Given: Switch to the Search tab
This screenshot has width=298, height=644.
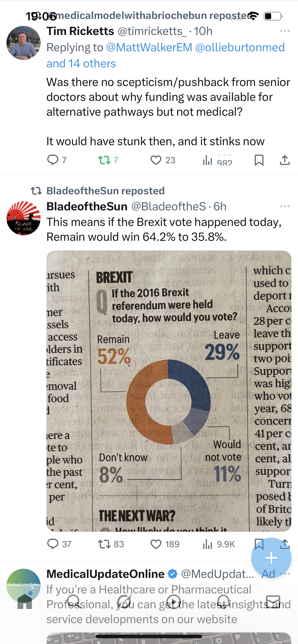Looking at the screenshot, I should (74, 602).
